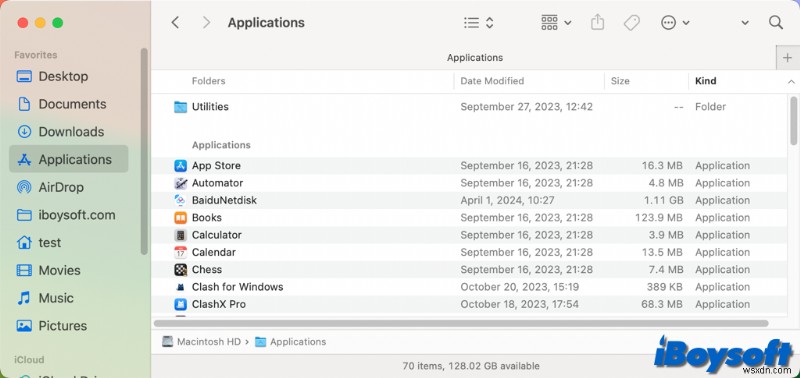800x378 pixels.
Task: Select the App Store name text
Action: tap(216, 165)
